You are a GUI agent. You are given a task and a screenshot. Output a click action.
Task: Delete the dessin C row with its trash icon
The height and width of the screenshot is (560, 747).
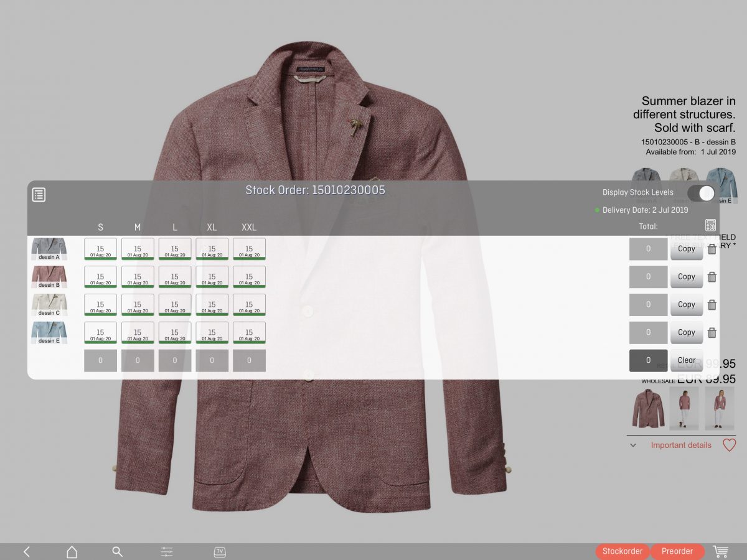click(712, 305)
